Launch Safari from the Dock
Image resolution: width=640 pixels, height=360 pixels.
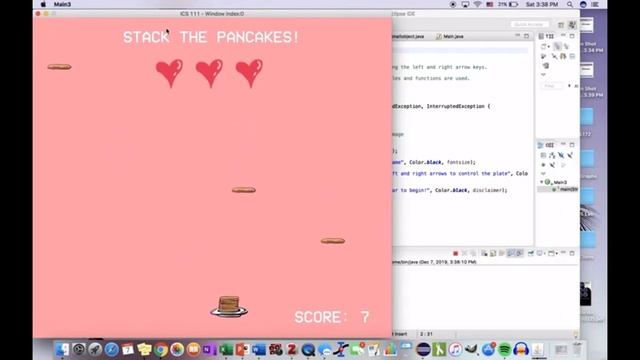pyautogui.click(x=111, y=349)
